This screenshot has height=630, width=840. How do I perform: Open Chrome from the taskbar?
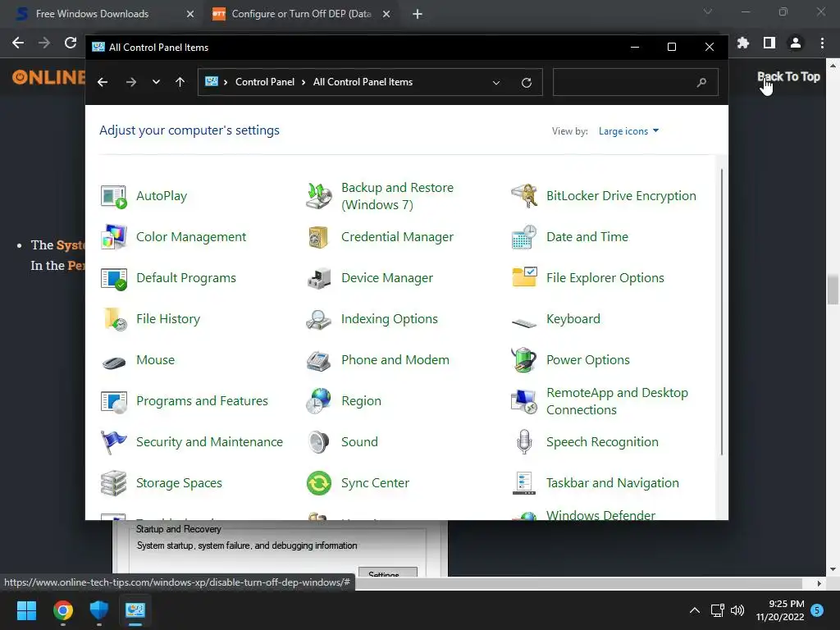(x=63, y=610)
